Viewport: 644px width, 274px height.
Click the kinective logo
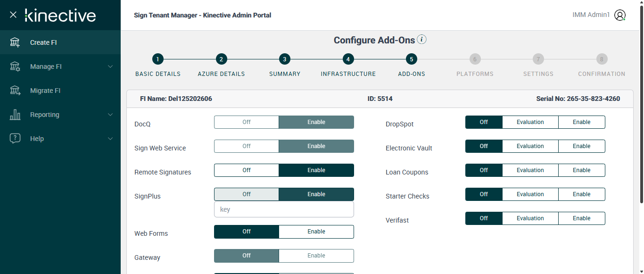coord(60,15)
